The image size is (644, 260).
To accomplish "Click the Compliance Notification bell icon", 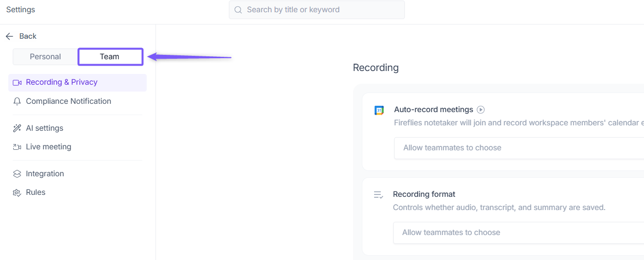I will pos(17,101).
